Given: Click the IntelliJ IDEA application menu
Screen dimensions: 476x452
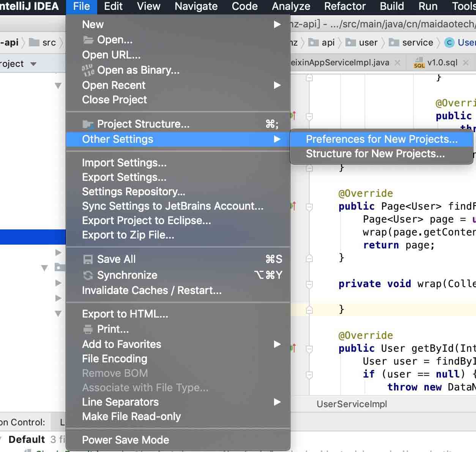Looking at the screenshot, I should [x=29, y=6].
